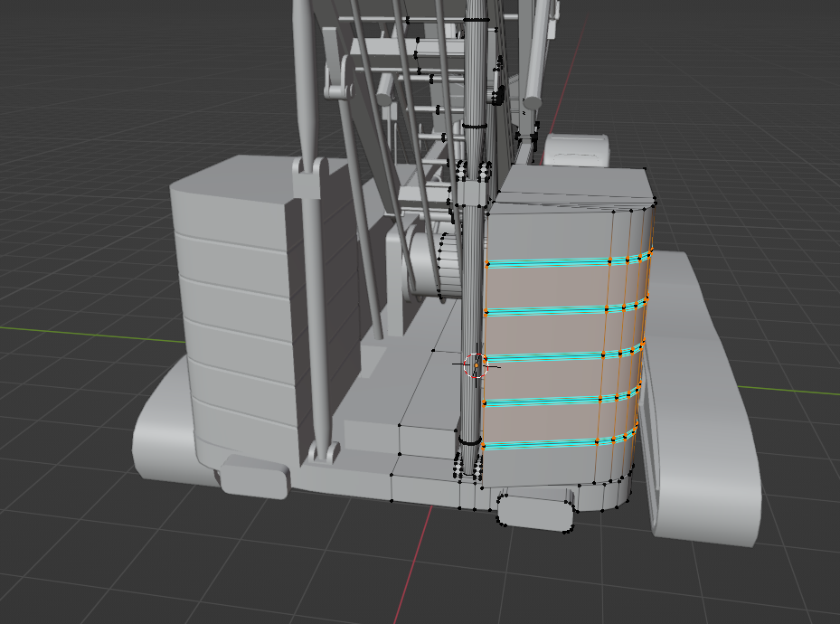The image size is (840, 624).
Task: Click the rounded foot pad under left counterweight
Action: 256,477
